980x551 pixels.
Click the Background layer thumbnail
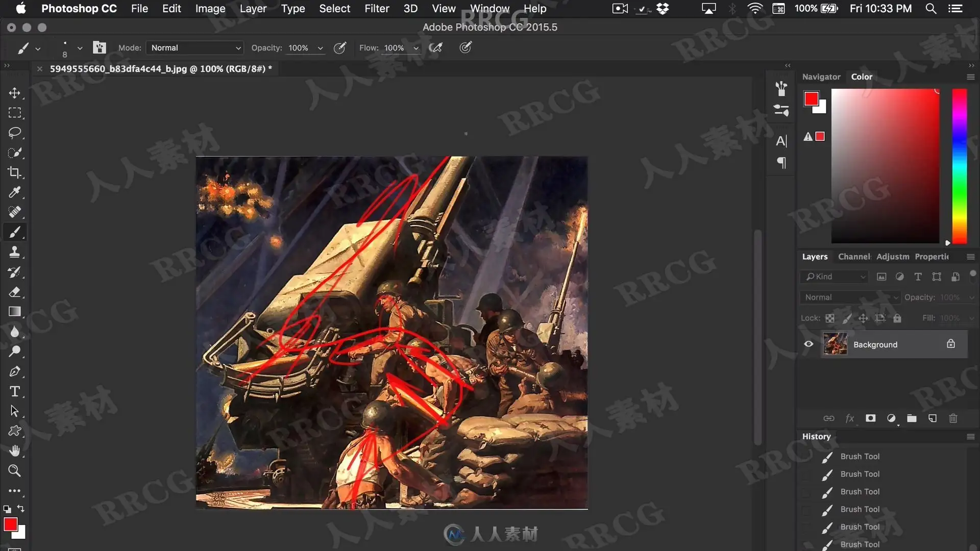click(x=835, y=344)
